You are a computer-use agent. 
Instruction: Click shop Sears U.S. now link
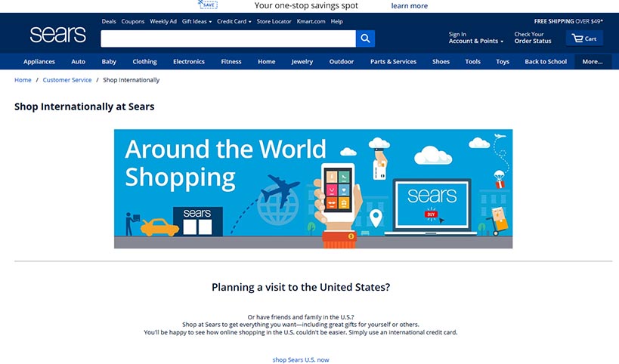tap(301, 359)
